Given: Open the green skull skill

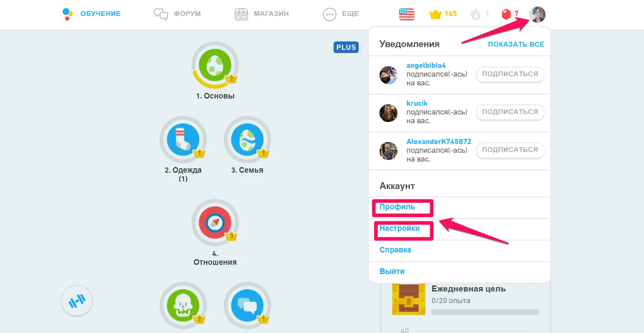Looking at the screenshot, I should coord(183,305).
